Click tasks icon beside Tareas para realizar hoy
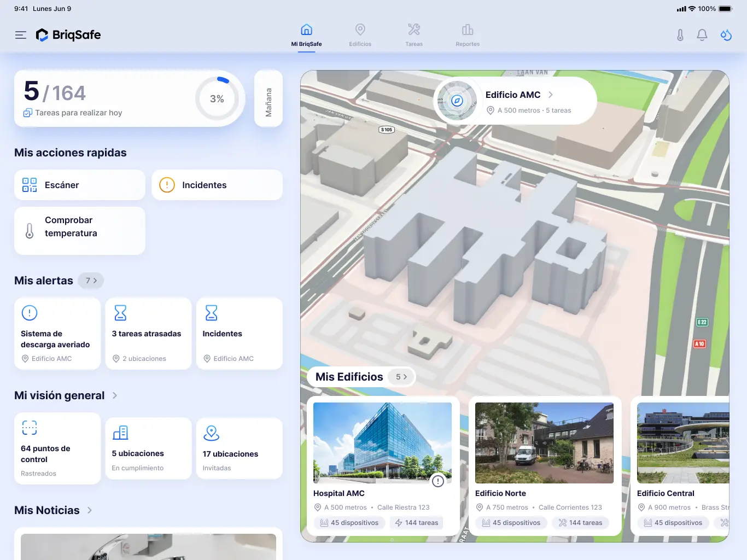747x560 pixels. [27, 113]
